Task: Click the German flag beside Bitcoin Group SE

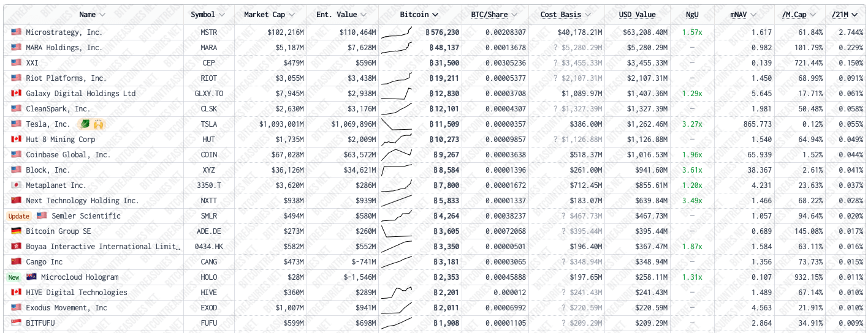Action: pos(16,231)
